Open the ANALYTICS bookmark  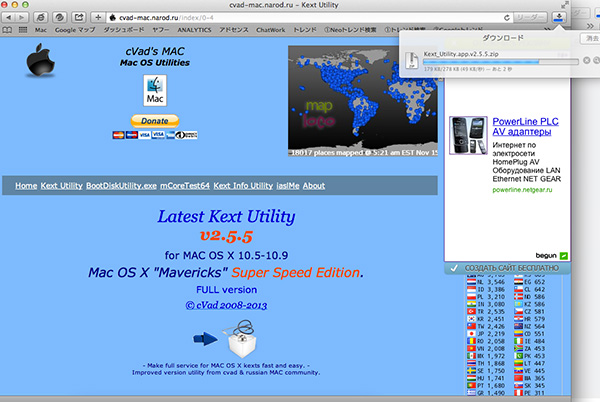click(194, 30)
